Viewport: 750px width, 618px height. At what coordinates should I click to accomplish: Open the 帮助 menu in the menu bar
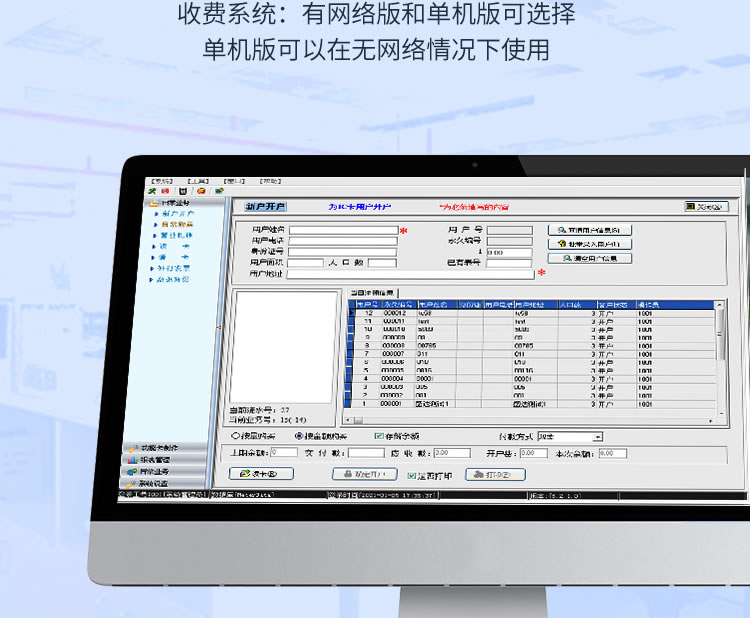point(270,180)
